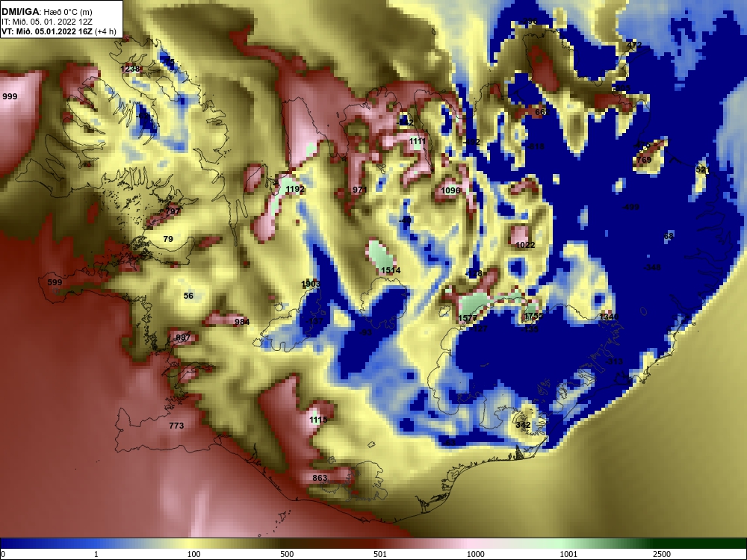747x560 pixels.
Task: Click the 472 value label
Action: [634, 46]
